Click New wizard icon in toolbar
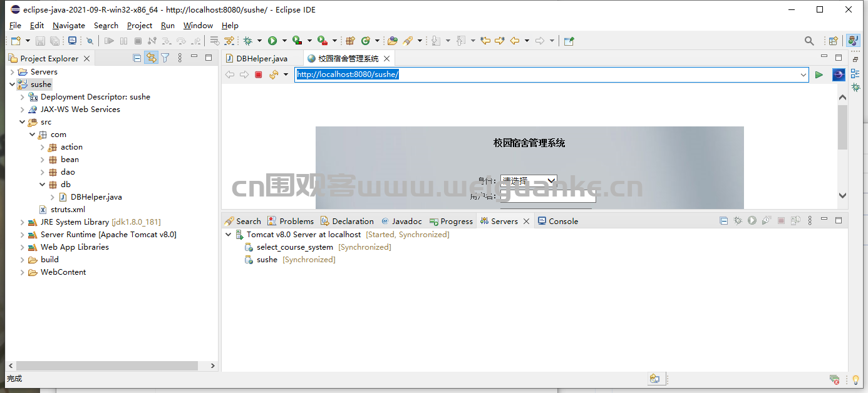The height and width of the screenshot is (393, 868). 16,41
